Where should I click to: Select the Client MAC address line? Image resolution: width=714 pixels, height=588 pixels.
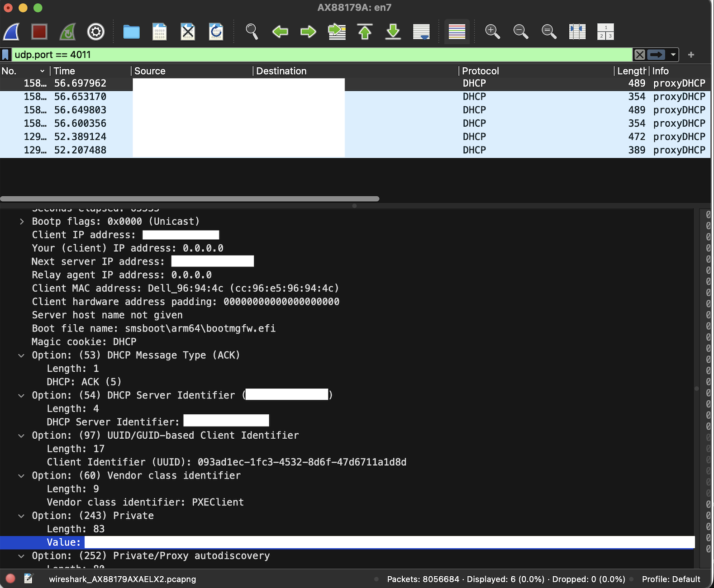[185, 289]
